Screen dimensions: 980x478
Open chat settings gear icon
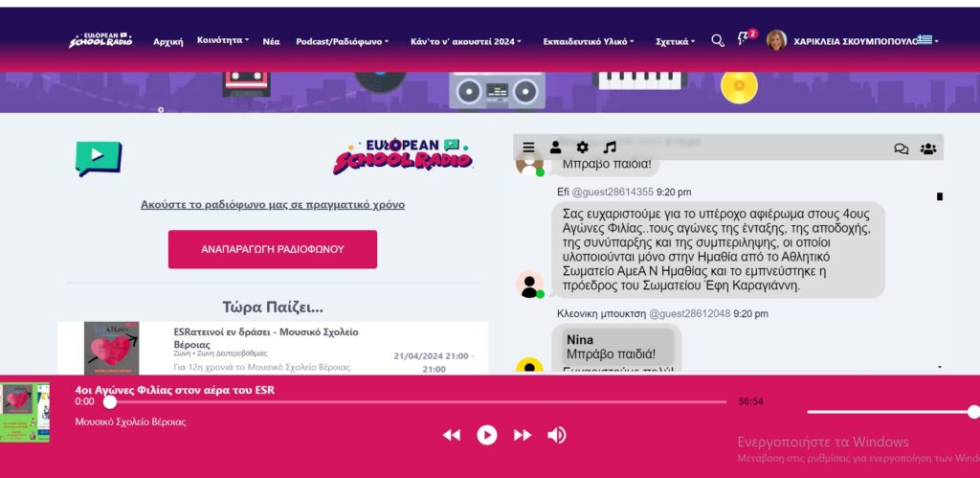point(582,148)
